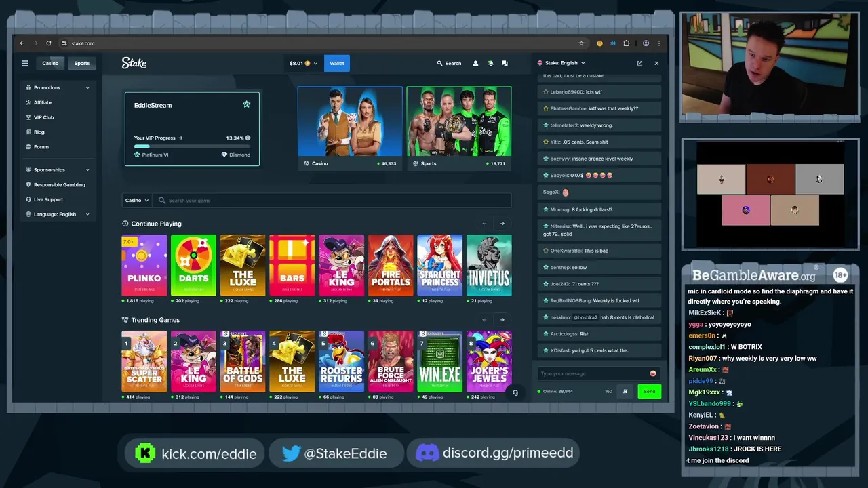The height and width of the screenshot is (488, 868).
Task: Open the notifications bell icon
Action: click(490, 64)
